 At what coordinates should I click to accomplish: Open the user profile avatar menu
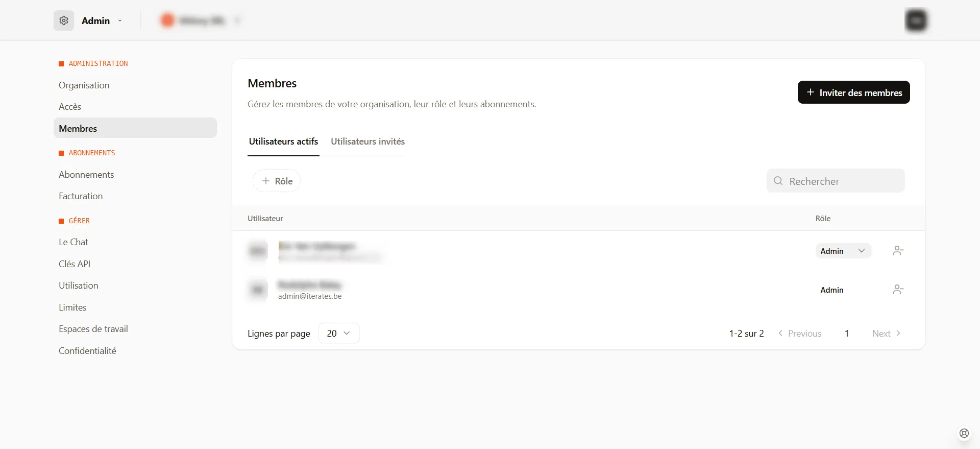(916, 20)
